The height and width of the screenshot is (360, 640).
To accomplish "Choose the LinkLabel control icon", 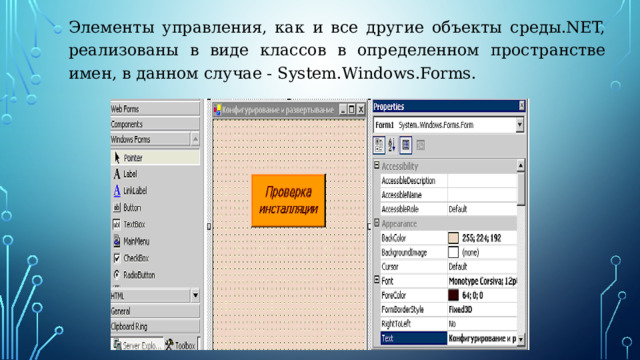I will tap(117, 191).
